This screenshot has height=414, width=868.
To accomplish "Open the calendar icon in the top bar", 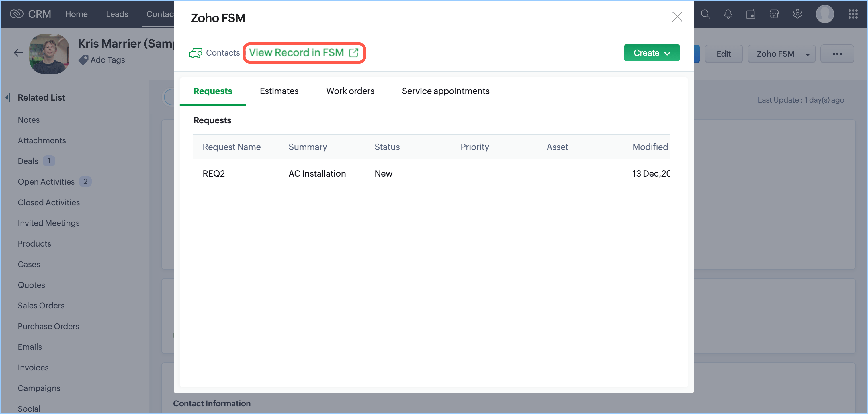I will (x=750, y=14).
